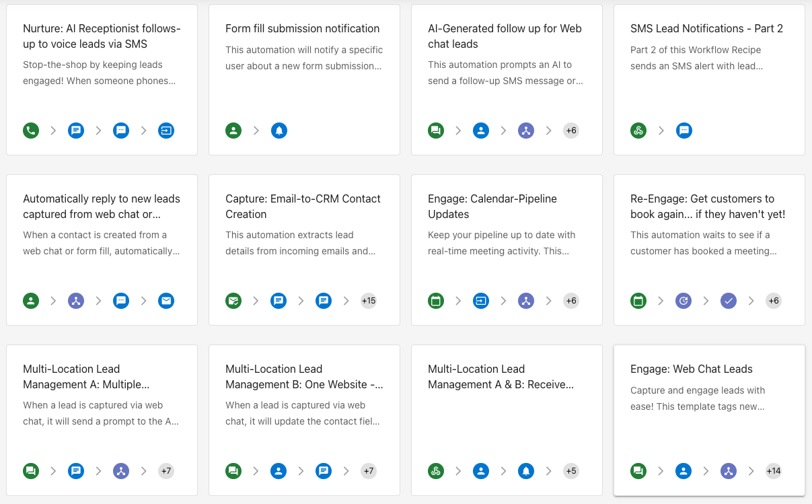Screen dimensions: 812x504
Task: Click the green calendar icon in the Calendar-Pipeline Updates card
Action: pyautogui.click(x=436, y=301)
